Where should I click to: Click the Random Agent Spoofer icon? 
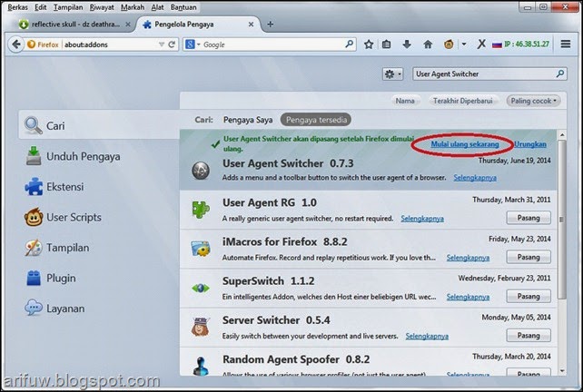(x=201, y=366)
